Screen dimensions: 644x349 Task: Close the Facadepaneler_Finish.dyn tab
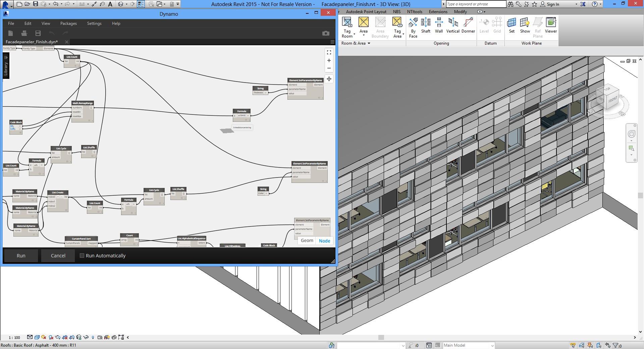pos(67,42)
